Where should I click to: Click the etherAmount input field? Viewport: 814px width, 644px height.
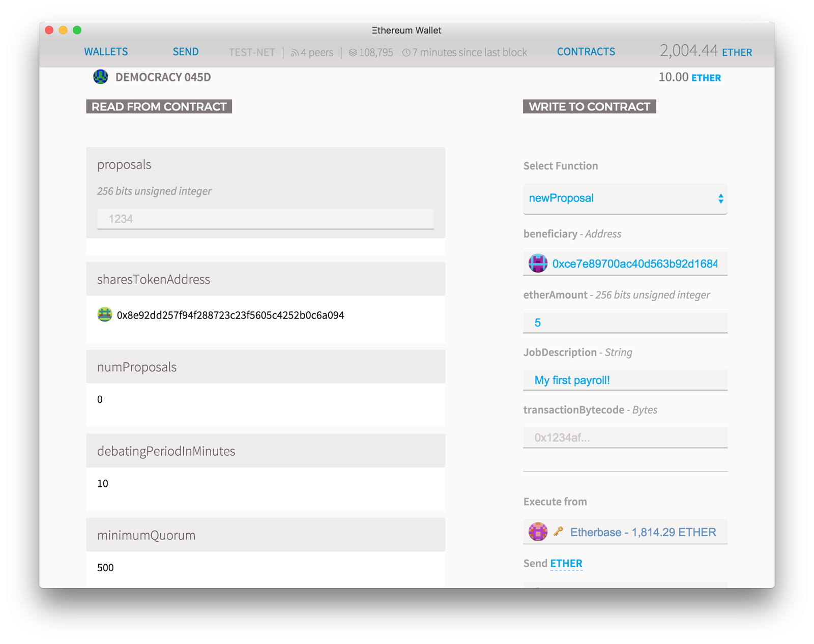click(x=625, y=323)
